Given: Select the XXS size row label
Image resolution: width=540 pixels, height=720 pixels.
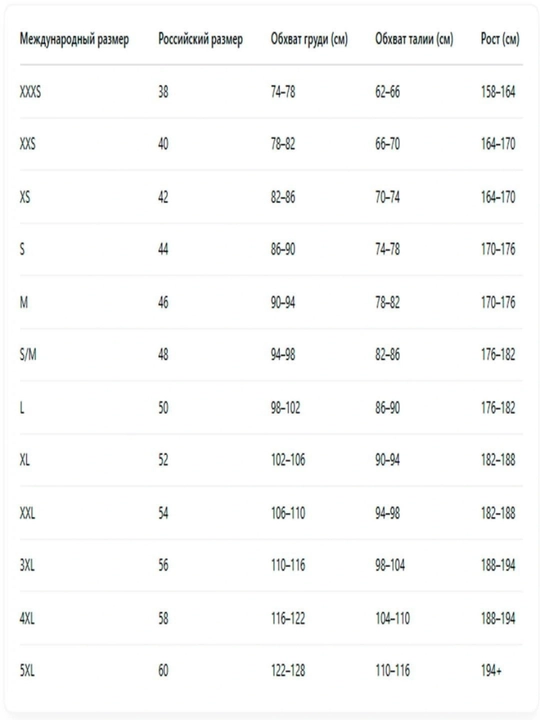Looking at the screenshot, I should click(28, 144).
